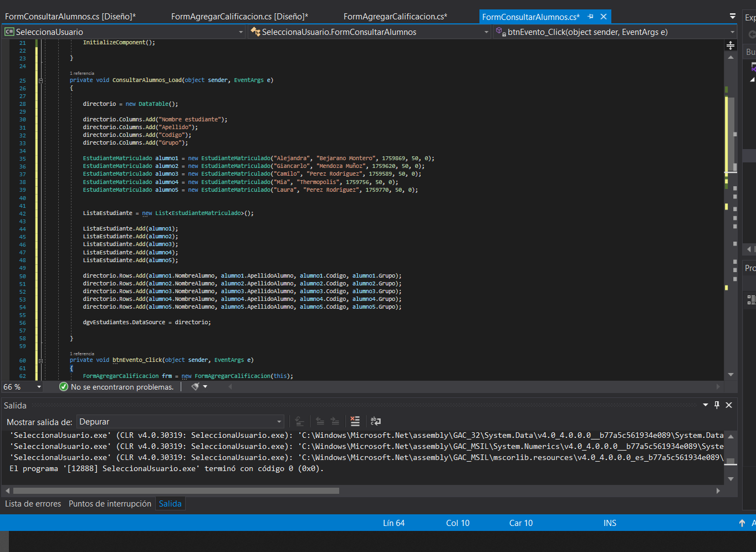Click the editor scroll down arrow
Screen dimensions: 756x552
[731, 375]
